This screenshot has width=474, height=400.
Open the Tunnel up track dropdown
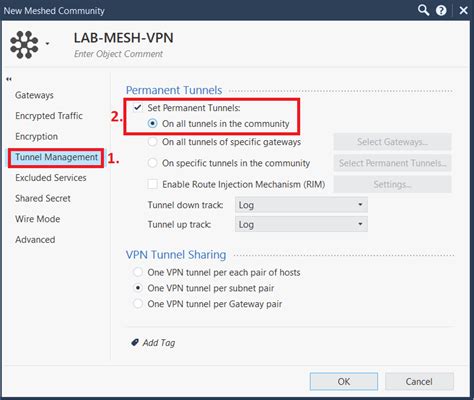coord(301,224)
